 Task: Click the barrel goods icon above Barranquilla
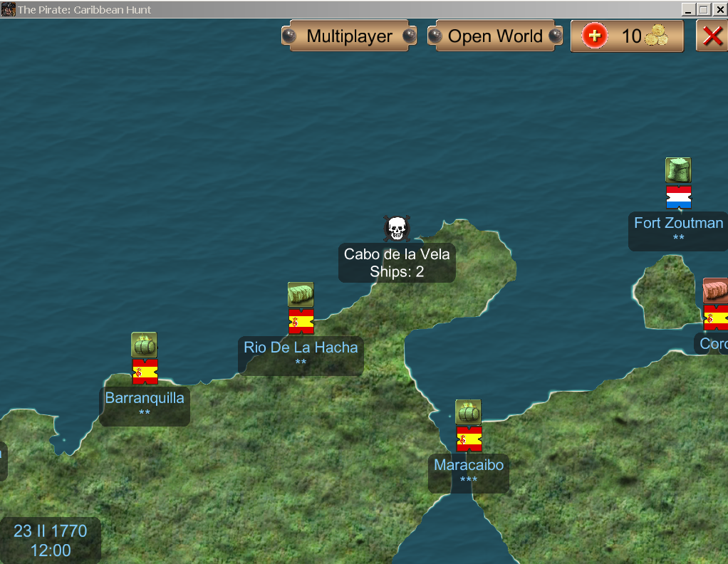click(x=144, y=345)
